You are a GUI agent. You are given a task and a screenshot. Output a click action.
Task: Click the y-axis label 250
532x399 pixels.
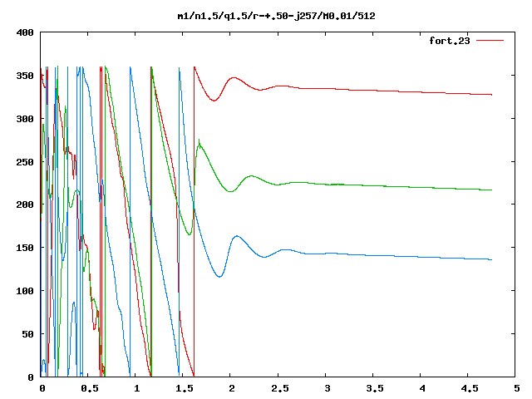(x=25, y=162)
